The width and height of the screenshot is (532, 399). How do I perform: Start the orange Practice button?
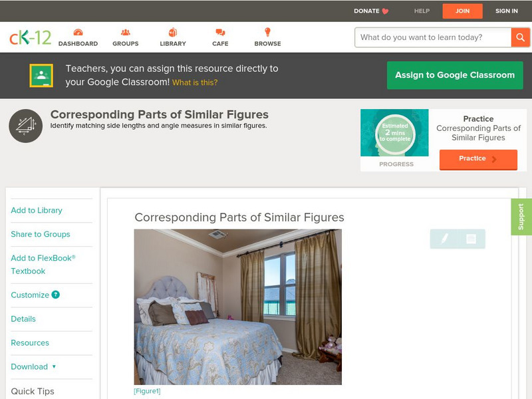pyautogui.click(x=478, y=159)
